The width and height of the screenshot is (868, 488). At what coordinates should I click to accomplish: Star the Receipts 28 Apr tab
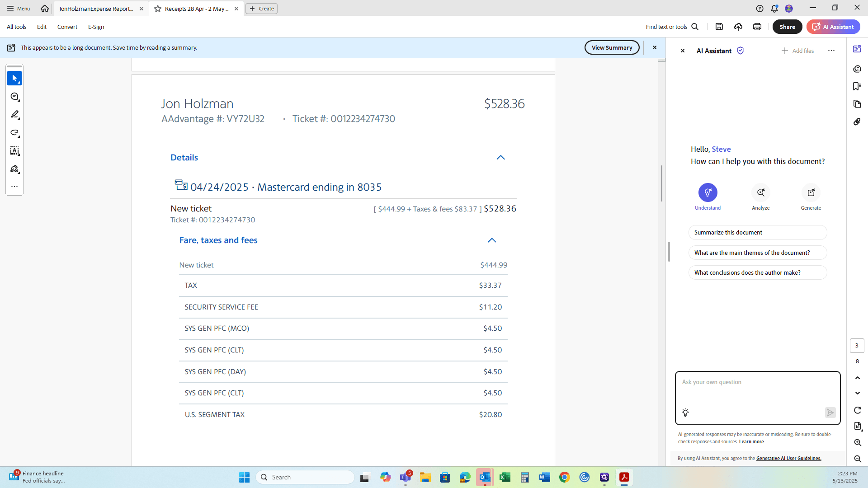coord(158,9)
